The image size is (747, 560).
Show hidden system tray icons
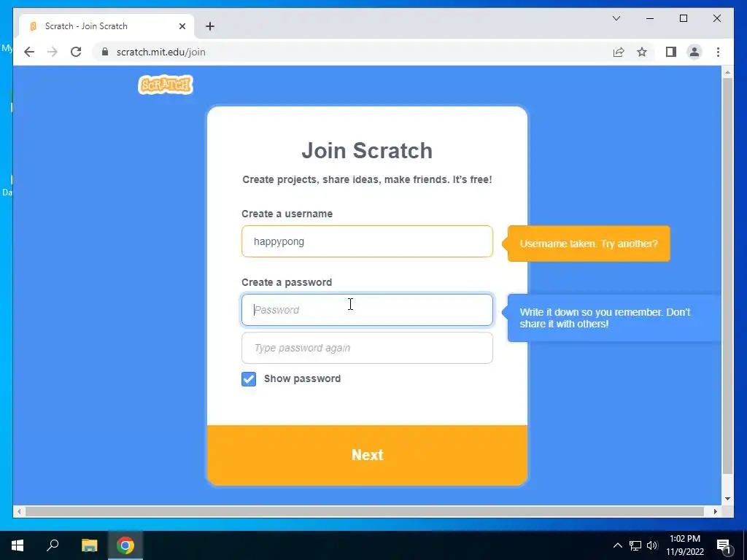[x=617, y=545]
